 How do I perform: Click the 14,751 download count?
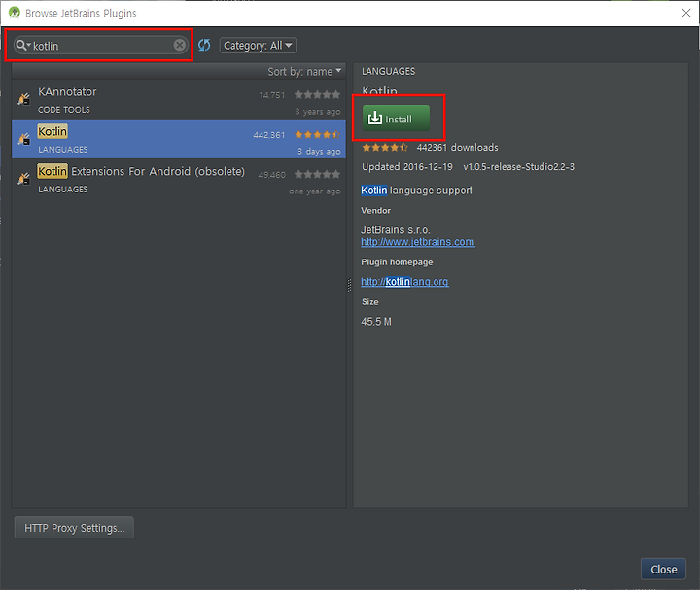271,95
